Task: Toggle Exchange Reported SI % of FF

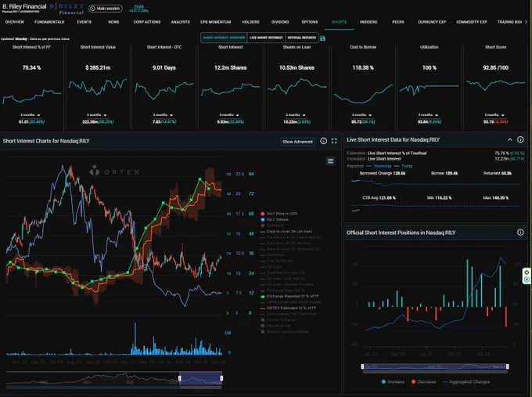Action: pos(289,296)
